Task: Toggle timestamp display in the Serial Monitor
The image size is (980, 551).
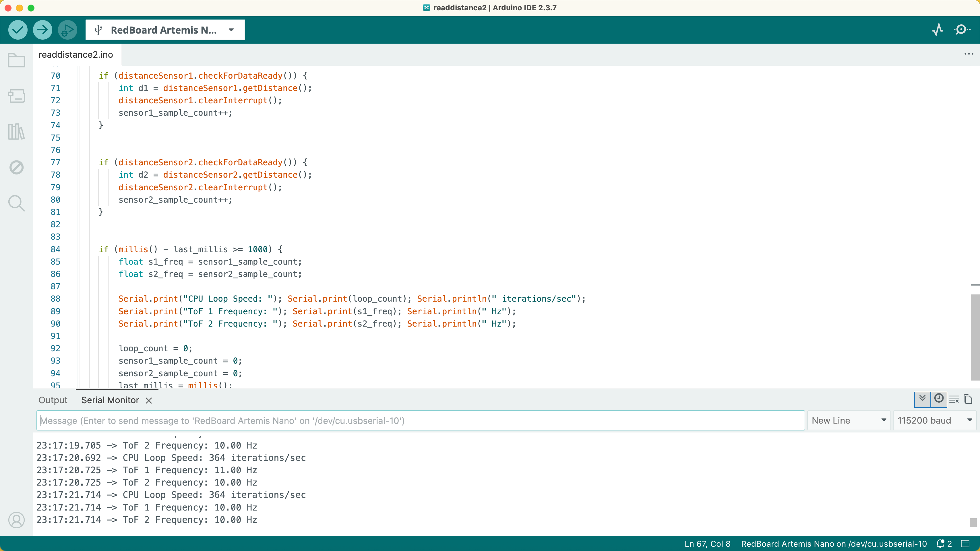Action: (939, 399)
